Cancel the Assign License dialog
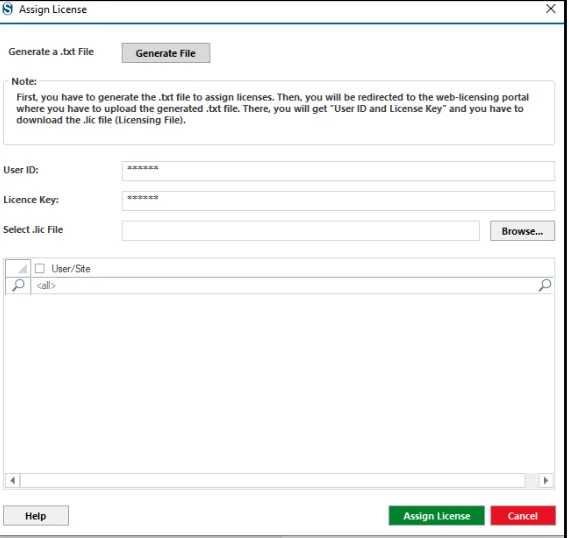Image resolution: width=569 pixels, height=538 pixels. pyautogui.click(x=523, y=516)
